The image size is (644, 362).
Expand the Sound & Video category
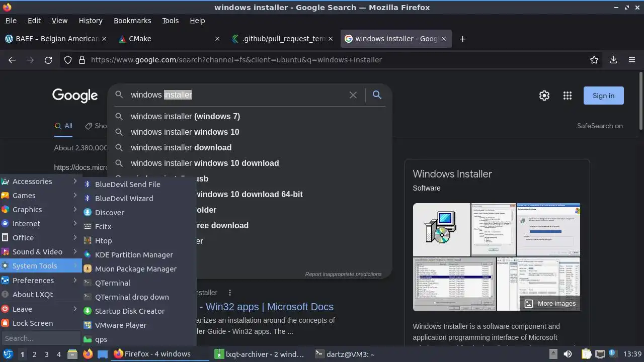(x=40, y=252)
